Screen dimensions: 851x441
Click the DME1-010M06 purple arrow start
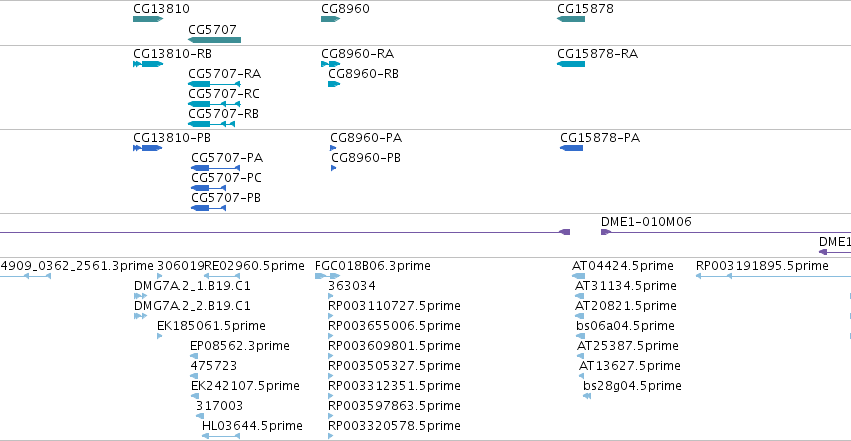pyautogui.click(x=606, y=232)
